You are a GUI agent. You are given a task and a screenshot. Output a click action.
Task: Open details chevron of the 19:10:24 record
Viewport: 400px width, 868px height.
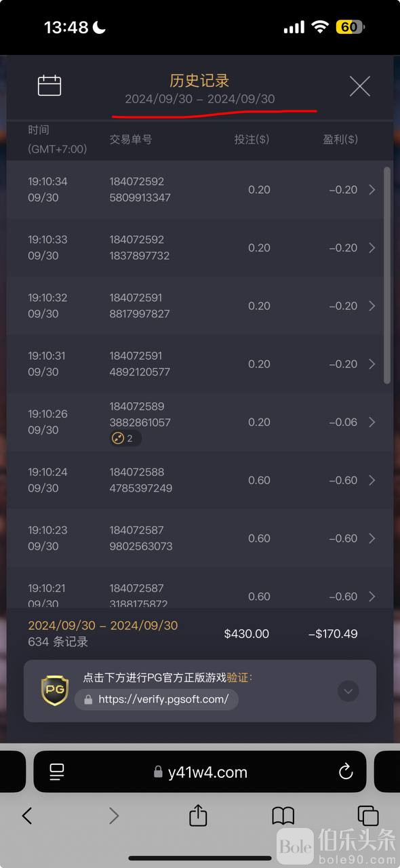click(x=372, y=480)
